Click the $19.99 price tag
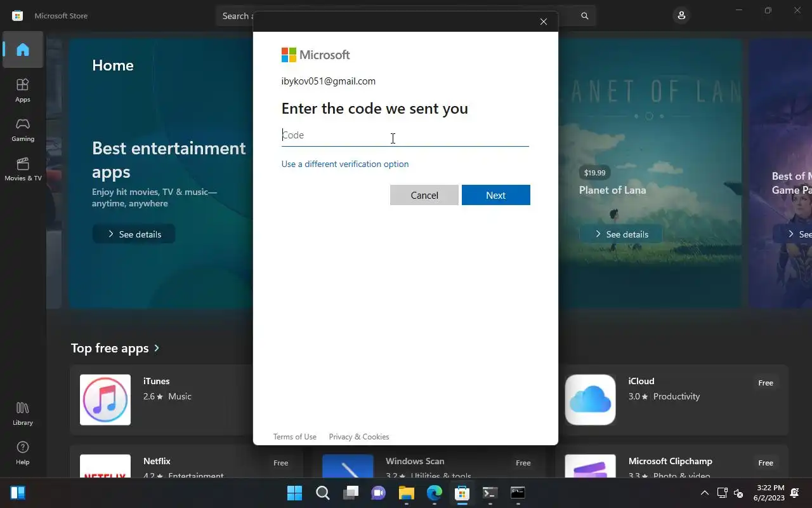 595,173
